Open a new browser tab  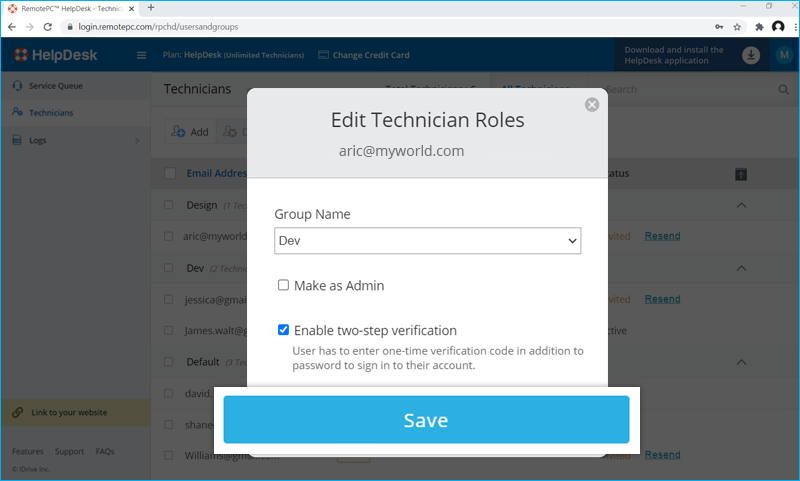pos(151,7)
